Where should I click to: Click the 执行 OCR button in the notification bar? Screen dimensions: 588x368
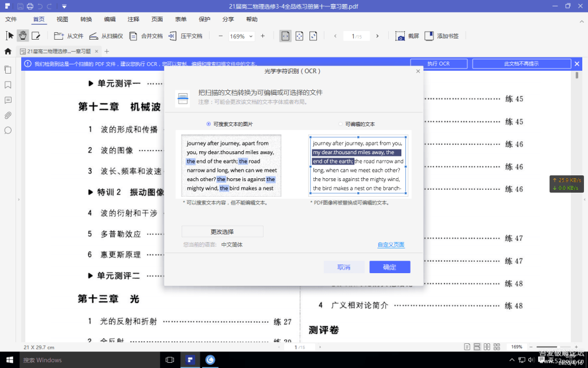[x=439, y=64]
